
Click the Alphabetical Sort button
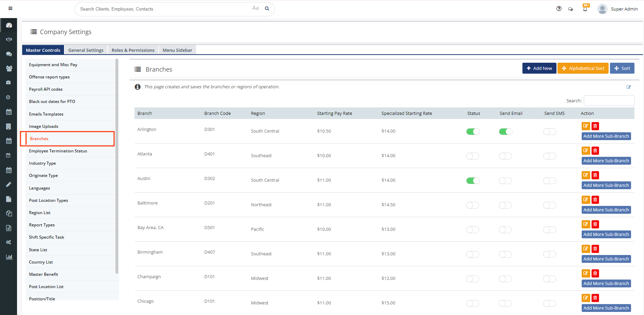[583, 68]
